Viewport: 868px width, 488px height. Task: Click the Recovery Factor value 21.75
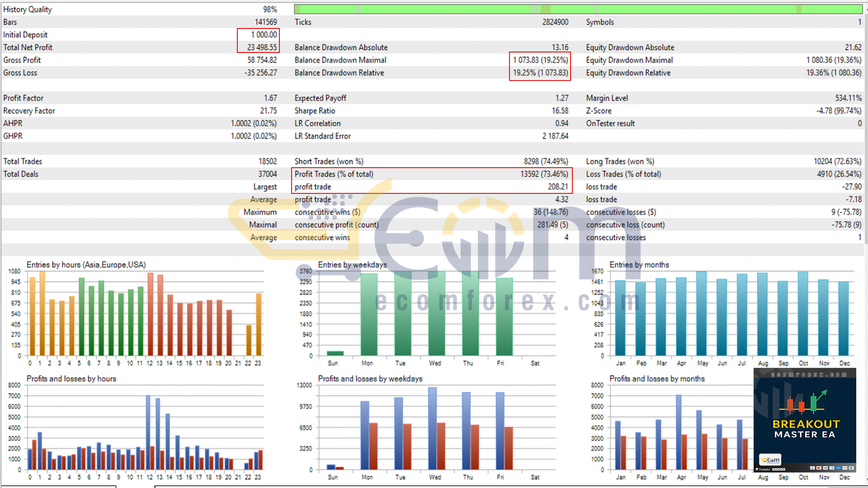(269, 111)
